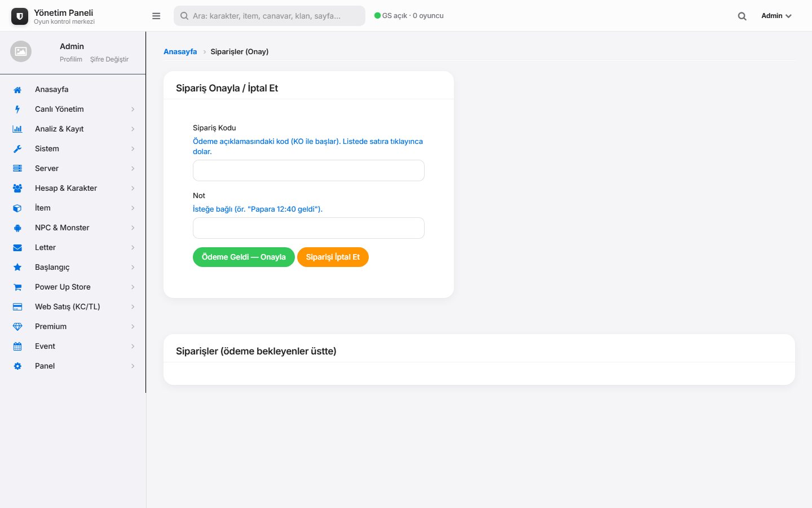The image size is (812, 508).
Task: Expand the Sistem menu chevron
Action: click(133, 149)
